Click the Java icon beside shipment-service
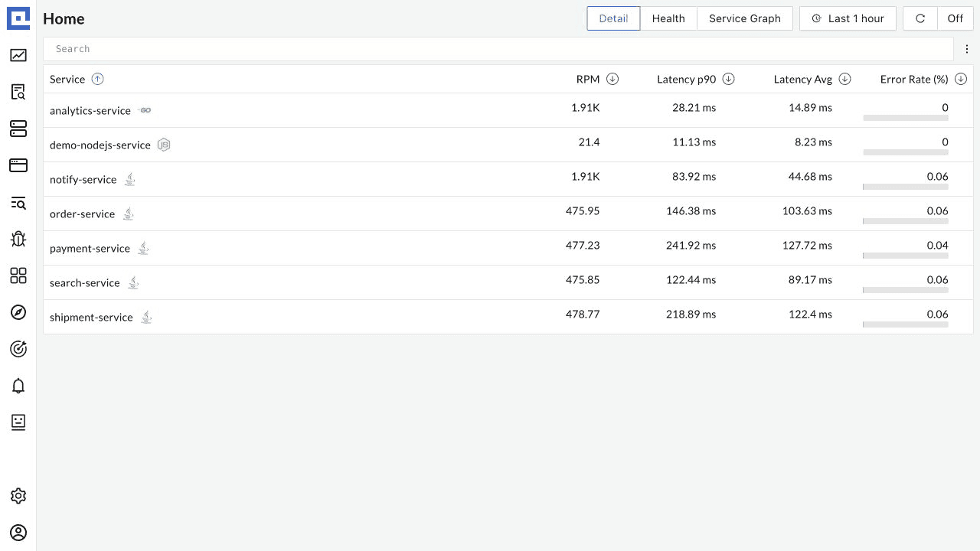The image size is (980, 551). (x=146, y=317)
